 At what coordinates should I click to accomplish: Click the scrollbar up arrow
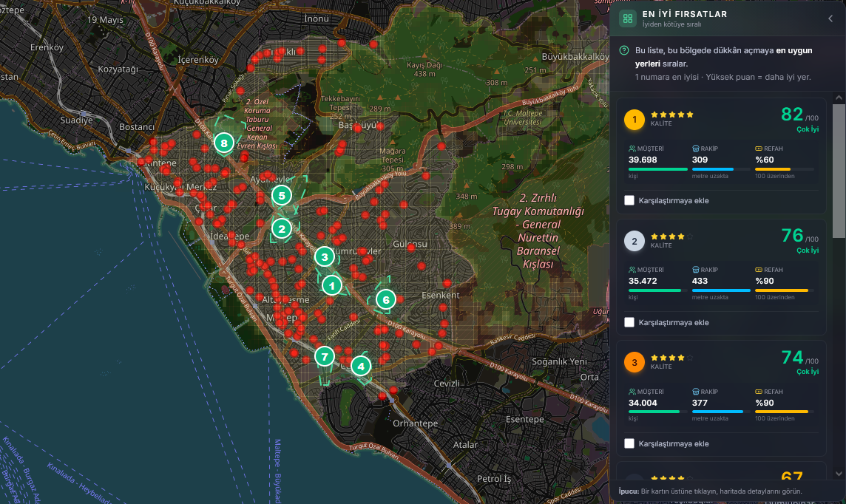pyautogui.click(x=839, y=98)
